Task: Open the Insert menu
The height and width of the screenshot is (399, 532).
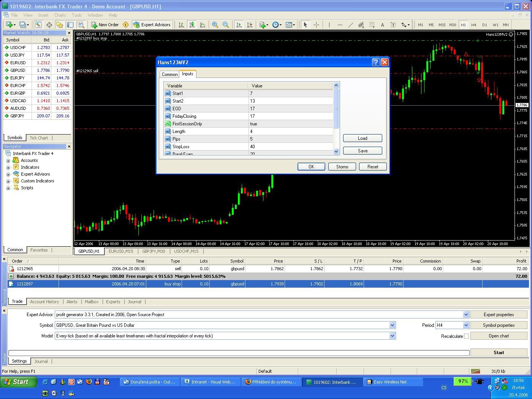Action: (x=43, y=15)
